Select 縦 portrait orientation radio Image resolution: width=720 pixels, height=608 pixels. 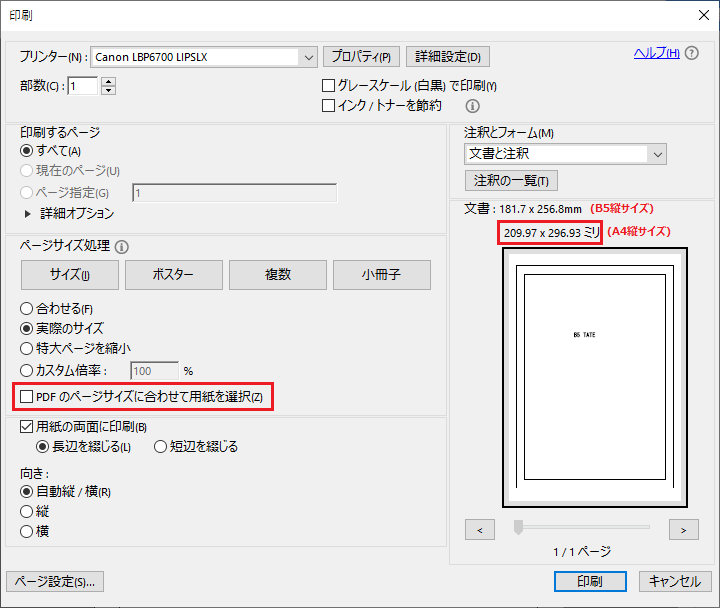coord(27,512)
